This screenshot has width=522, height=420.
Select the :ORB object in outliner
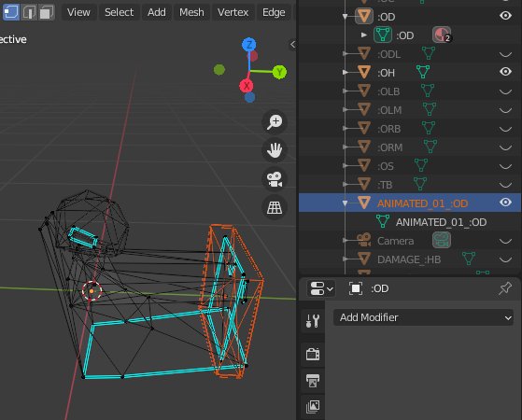tap(388, 129)
